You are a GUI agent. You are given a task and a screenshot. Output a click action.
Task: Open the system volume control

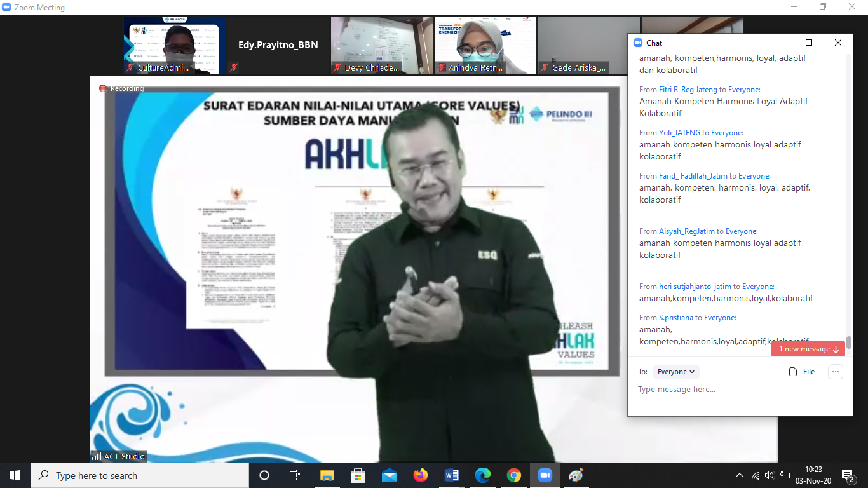click(x=770, y=475)
